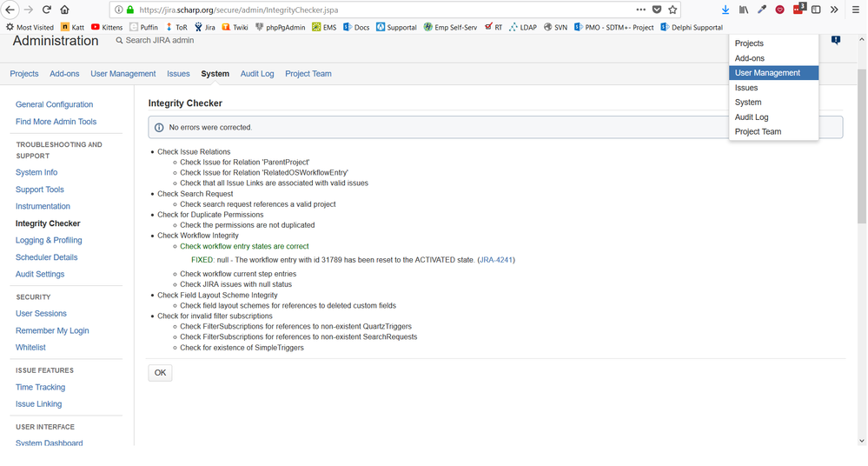Click the OK button
Viewport: 868px width, 466px height.
click(x=160, y=373)
